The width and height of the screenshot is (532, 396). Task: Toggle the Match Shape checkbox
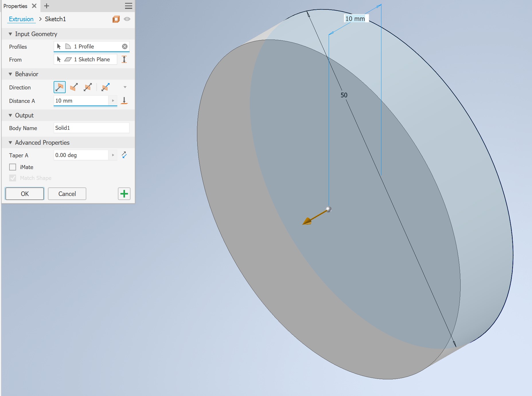coord(13,178)
